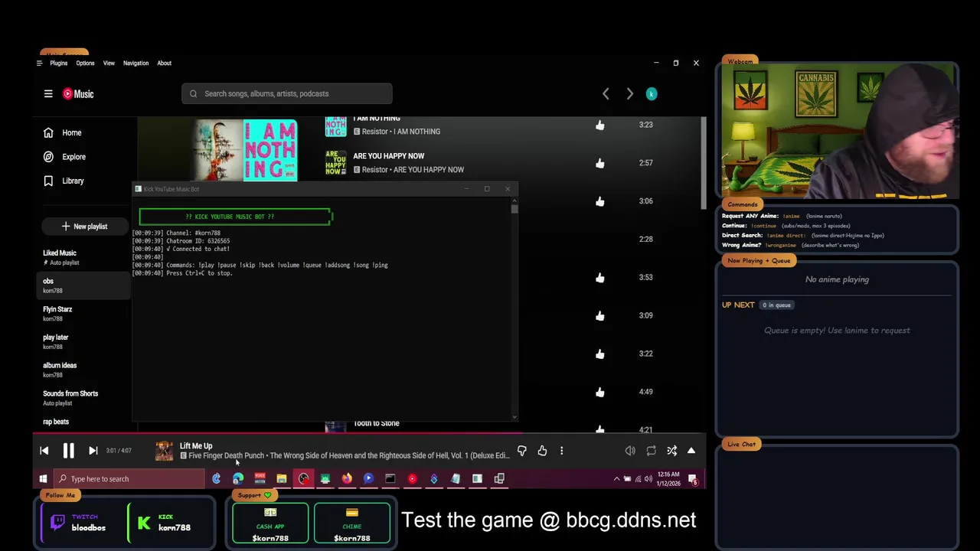The width and height of the screenshot is (980, 551).
Task: Play the song I AM NOTHING
Action: [x=377, y=119]
